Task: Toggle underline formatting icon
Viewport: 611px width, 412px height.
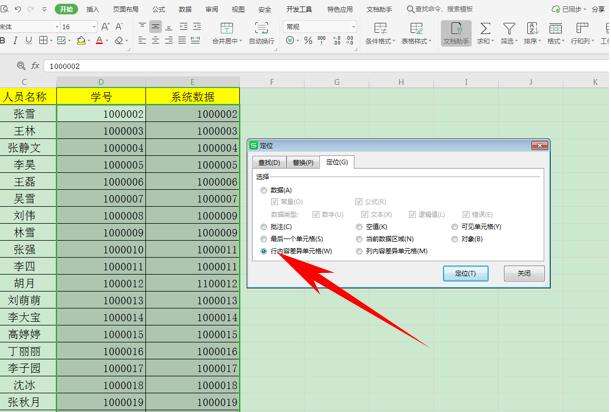Action: click(x=28, y=40)
